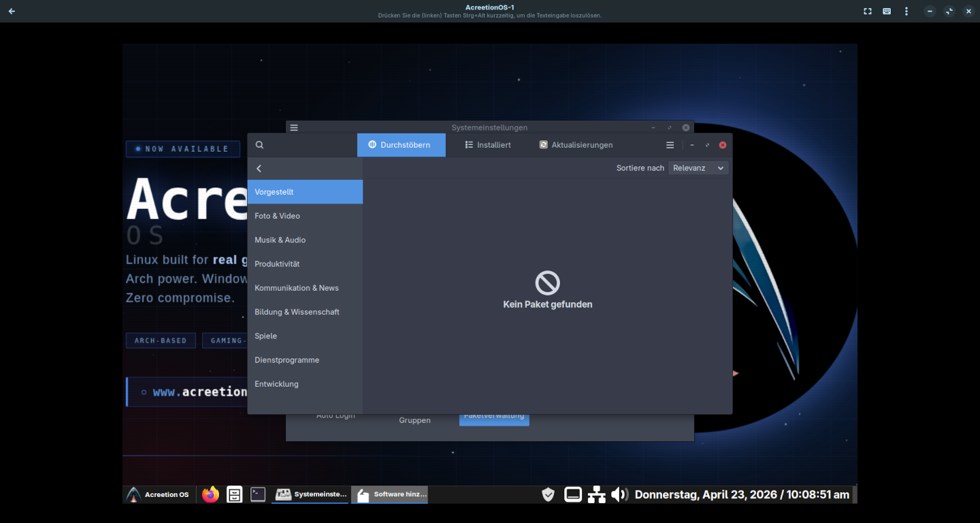980x523 pixels.
Task: Select the Durchstöbern tab
Action: pyautogui.click(x=401, y=145)
